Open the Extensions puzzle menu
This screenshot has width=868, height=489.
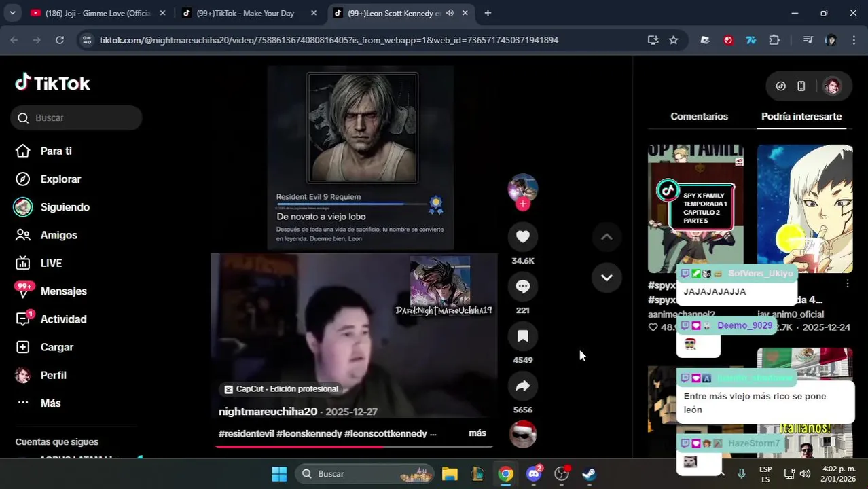point(774,40)
